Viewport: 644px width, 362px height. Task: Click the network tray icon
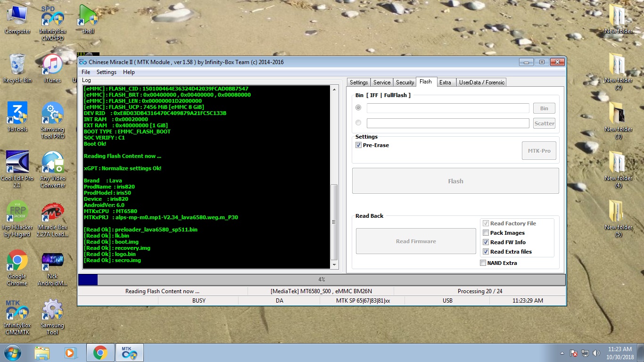[585, 353]
